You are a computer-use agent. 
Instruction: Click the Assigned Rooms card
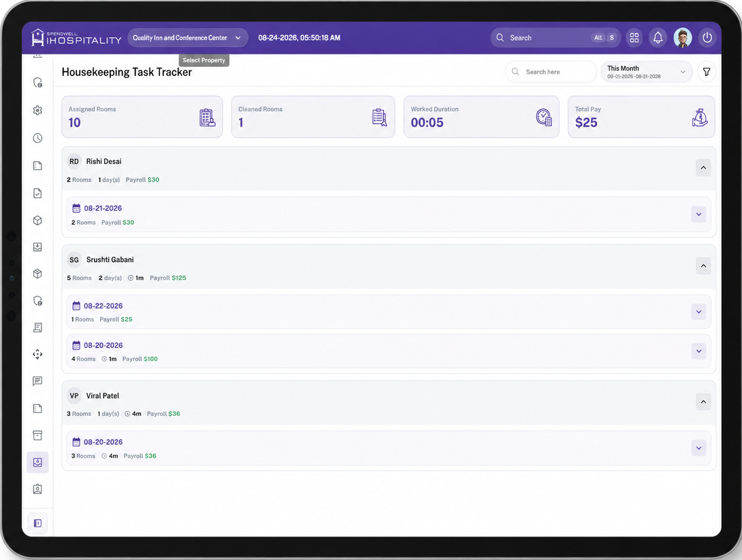pos(142,117)
